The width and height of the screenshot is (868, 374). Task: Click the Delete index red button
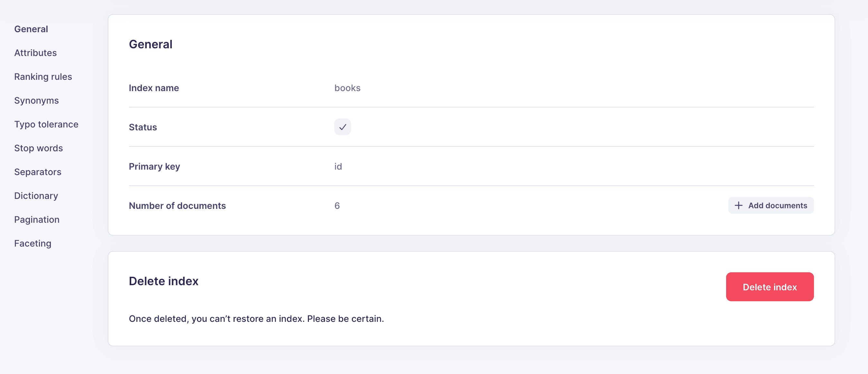(770, 286)
